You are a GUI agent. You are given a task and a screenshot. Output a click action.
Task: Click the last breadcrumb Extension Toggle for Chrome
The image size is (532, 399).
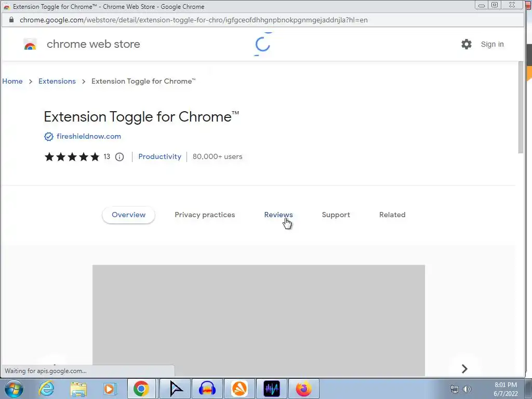(x=143, y=81)
